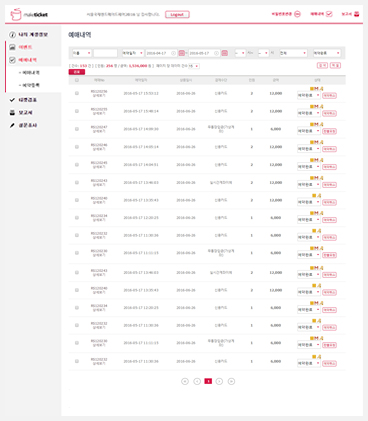Screen dimensions: 368x421
Task: Open '보고서' sidebar menu
Action: pos(25,113)
